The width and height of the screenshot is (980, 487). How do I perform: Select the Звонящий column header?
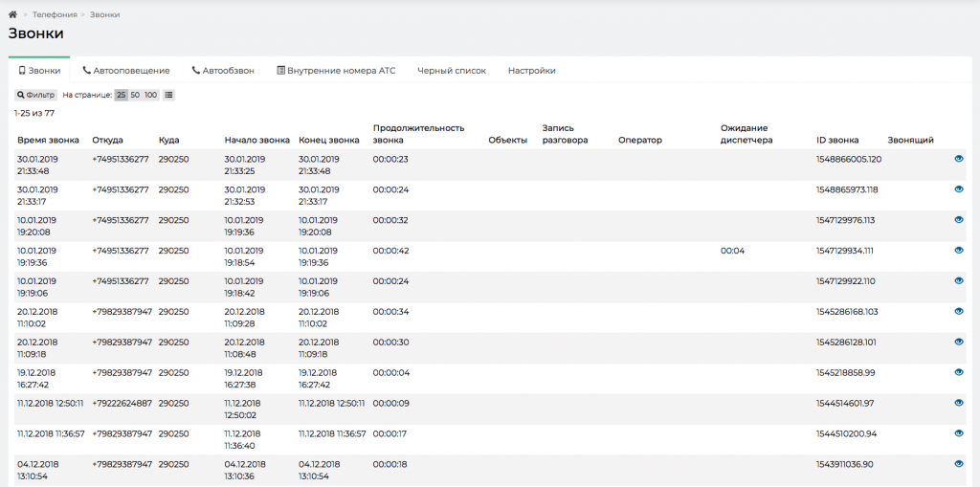click(x=911, y=140)
